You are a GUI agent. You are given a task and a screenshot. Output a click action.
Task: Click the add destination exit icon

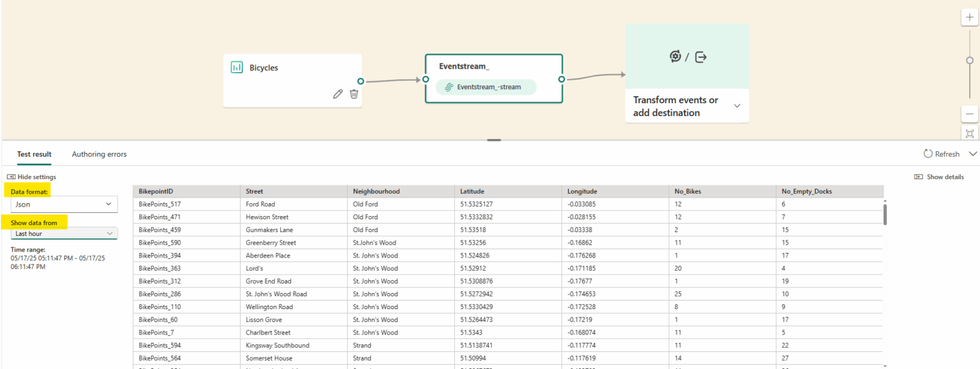point(701,57)
